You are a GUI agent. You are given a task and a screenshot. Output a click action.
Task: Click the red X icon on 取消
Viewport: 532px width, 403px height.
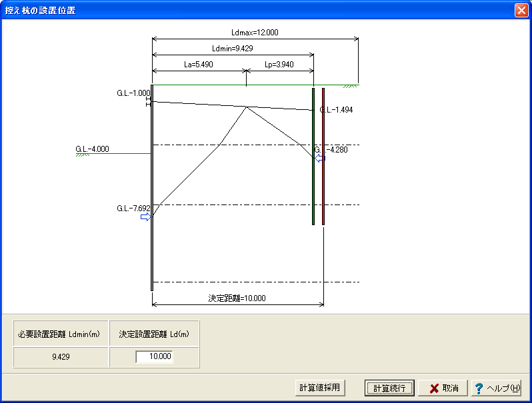(x=434, y=388)
